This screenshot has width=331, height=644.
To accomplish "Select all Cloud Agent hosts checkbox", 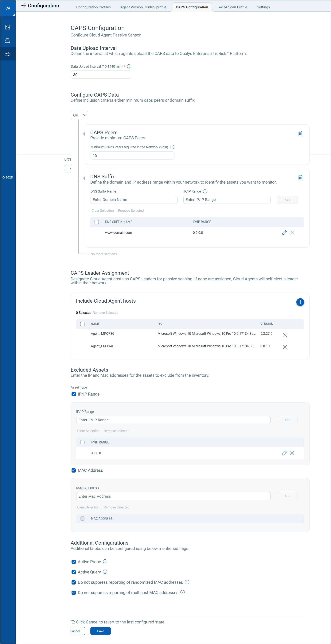I will [82, 324].
